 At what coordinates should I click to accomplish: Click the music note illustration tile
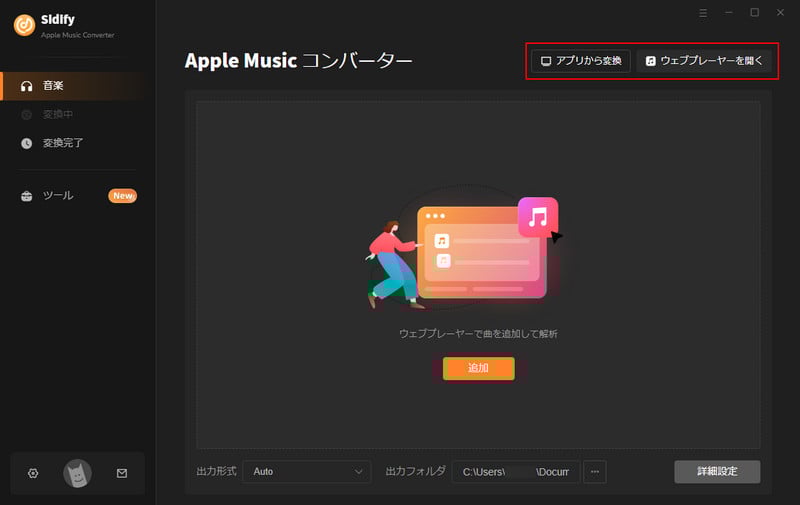(x=538, y=217)
